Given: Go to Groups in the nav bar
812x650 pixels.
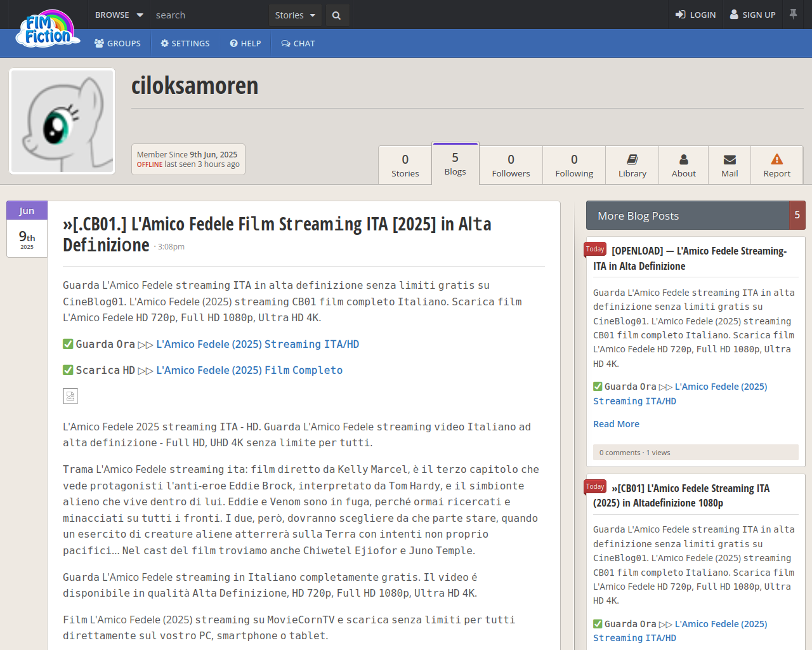Looking at the screenshot, I should pyautogui.click(x=117, y=43).
